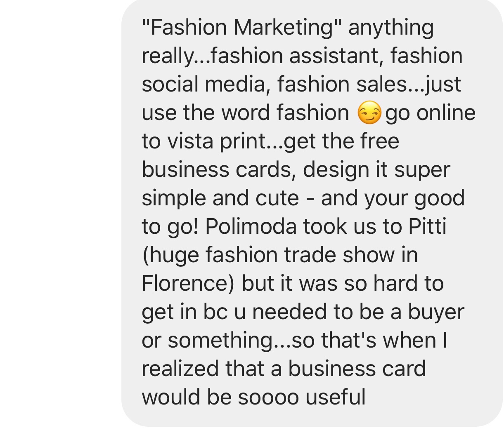Click the words "simple and cute"
Screen dimensions: 504x428
click(x=220, y=198)
